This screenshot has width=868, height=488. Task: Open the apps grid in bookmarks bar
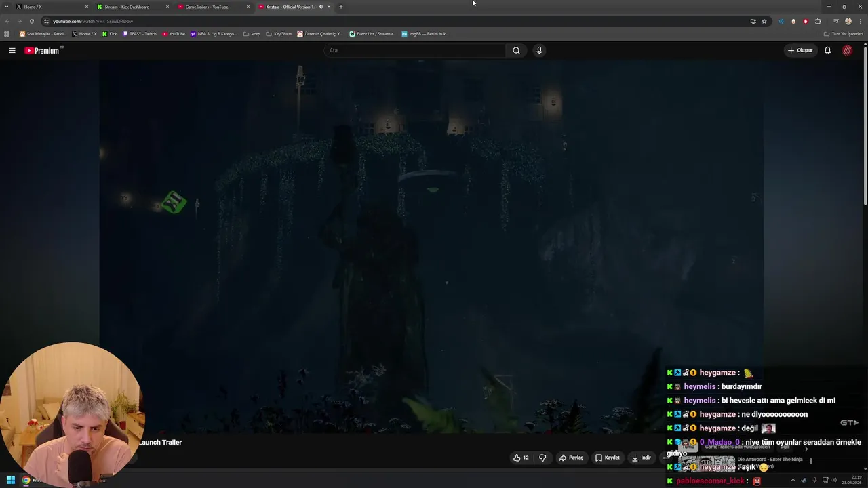(7, 33)
